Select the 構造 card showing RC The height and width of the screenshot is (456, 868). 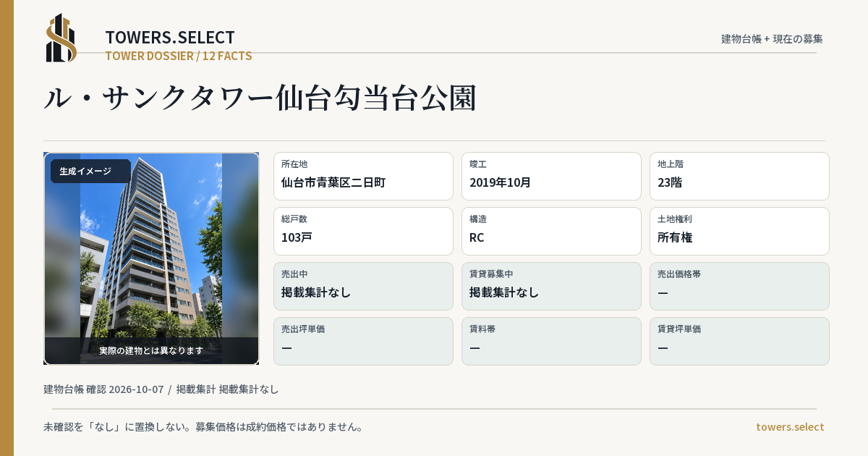pos(551,231)
